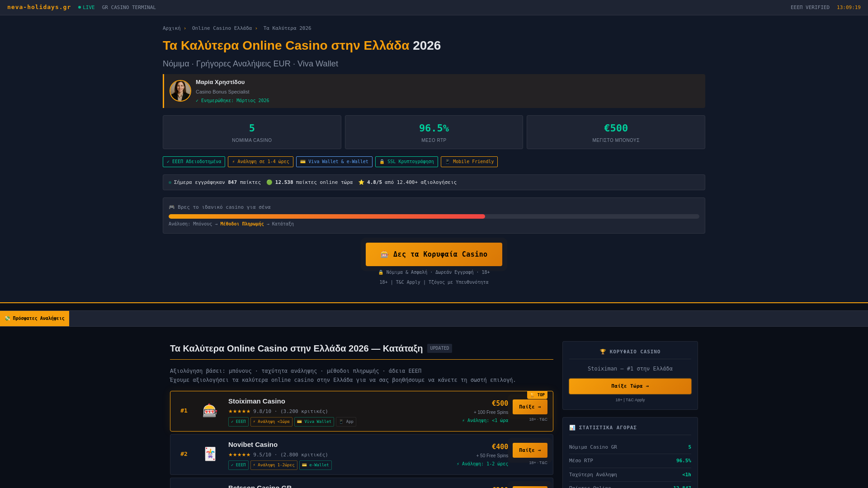Viewport: 868px width, 488px height.
Task: Click Stoiximan €500 bonus amount
Action: tap(500, 404)
